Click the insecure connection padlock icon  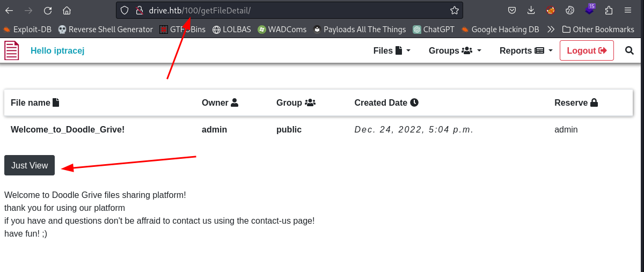[139, 10]
